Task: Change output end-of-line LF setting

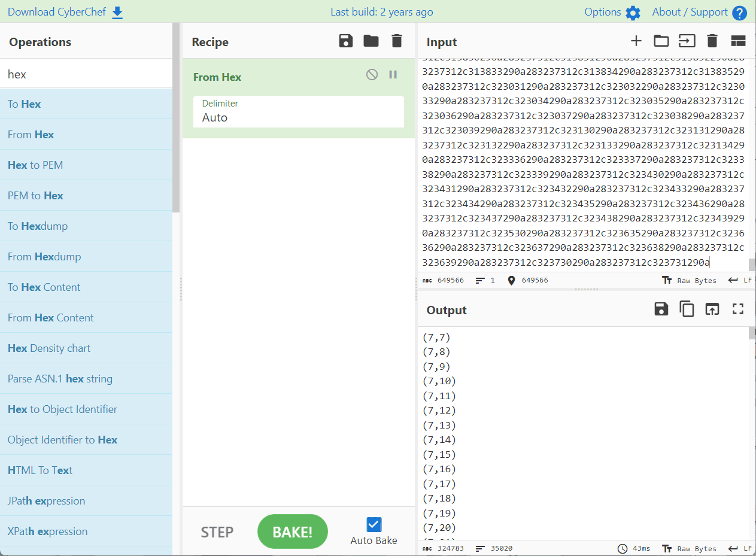Action: (740, 548)
